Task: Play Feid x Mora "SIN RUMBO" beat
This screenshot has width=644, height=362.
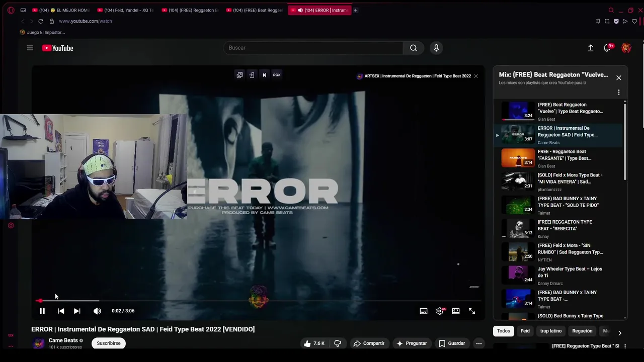Action: 557,252
